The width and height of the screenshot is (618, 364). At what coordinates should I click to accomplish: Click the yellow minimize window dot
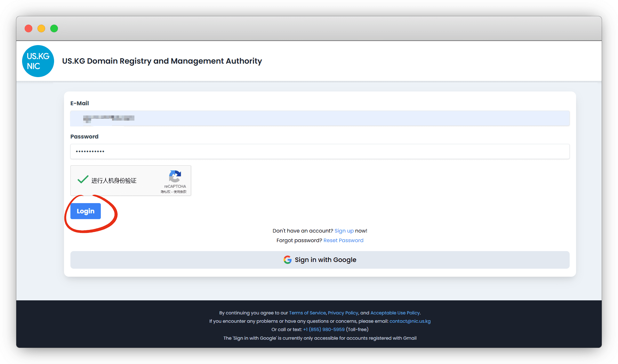[x=41, y=28]
